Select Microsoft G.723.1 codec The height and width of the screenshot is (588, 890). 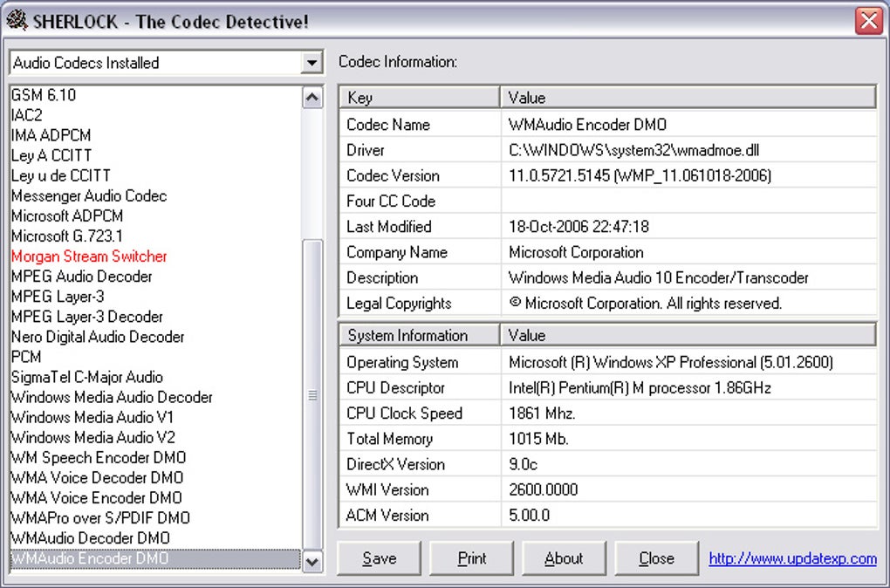click(x=67, y=236)
